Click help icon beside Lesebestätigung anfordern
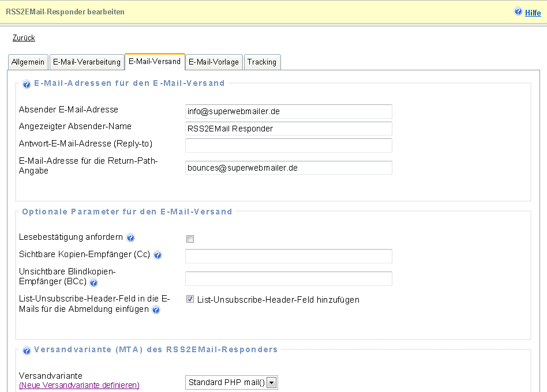The height and width of the screenshot is (392, 547). click(130, 238)
